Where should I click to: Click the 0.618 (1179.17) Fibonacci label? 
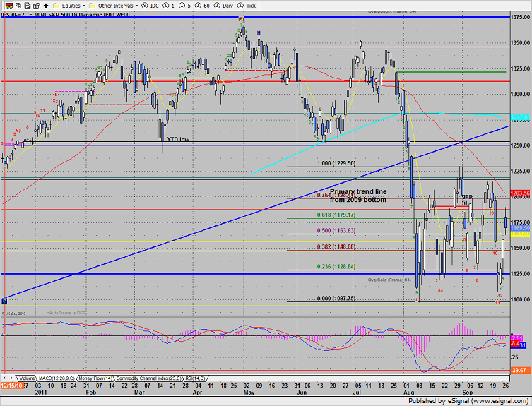coord(336,215)
